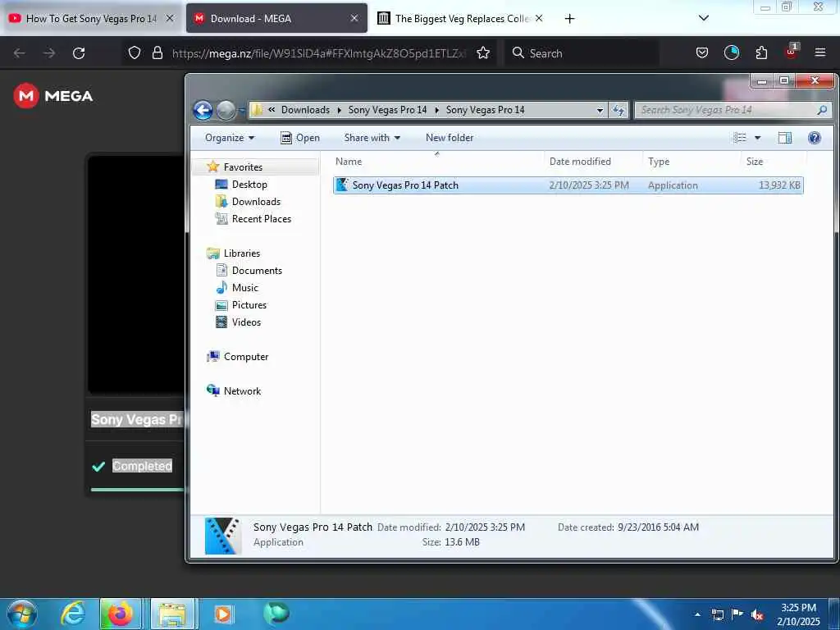Click the Explorer back arrow button
Screen dimensions: 840x630
203,111
